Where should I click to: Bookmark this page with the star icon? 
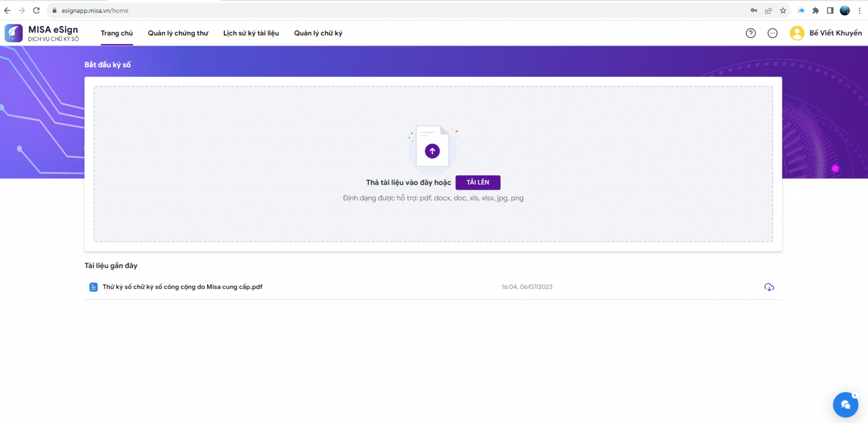(x=783, y=10)
